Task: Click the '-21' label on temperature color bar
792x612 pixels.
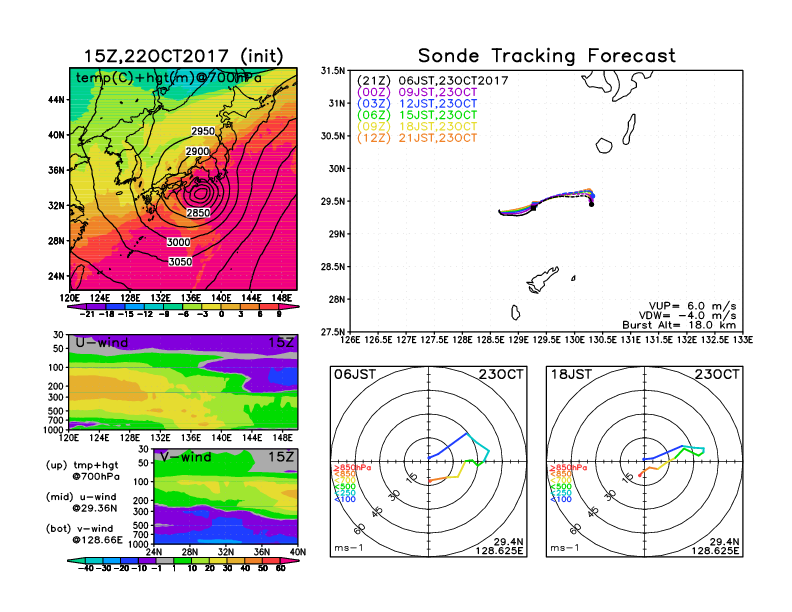Action: pos(87,314)
